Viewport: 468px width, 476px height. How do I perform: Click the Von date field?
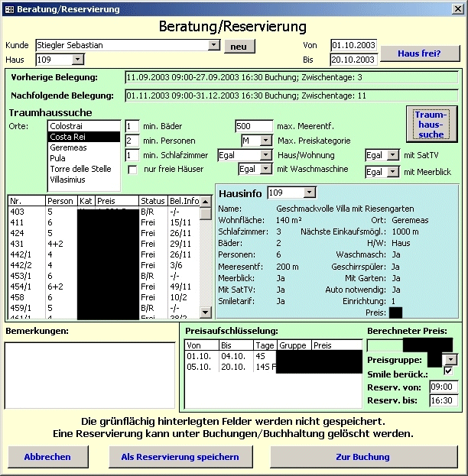[x=353, y=45]
